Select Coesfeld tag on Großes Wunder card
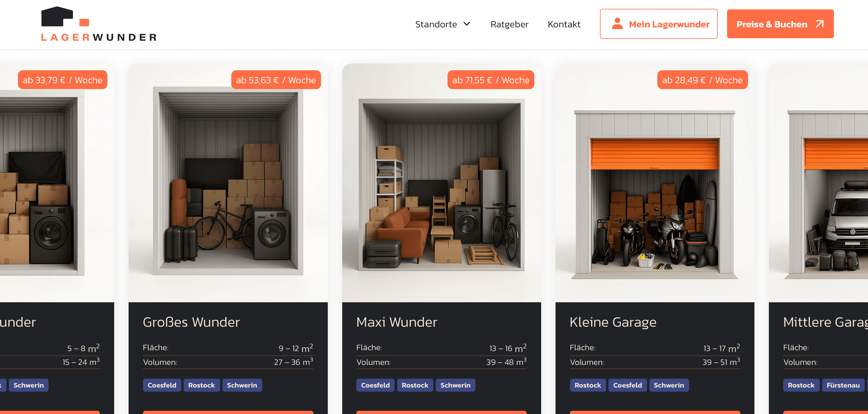Screen dimensions: 868x414 pos(162,385)
